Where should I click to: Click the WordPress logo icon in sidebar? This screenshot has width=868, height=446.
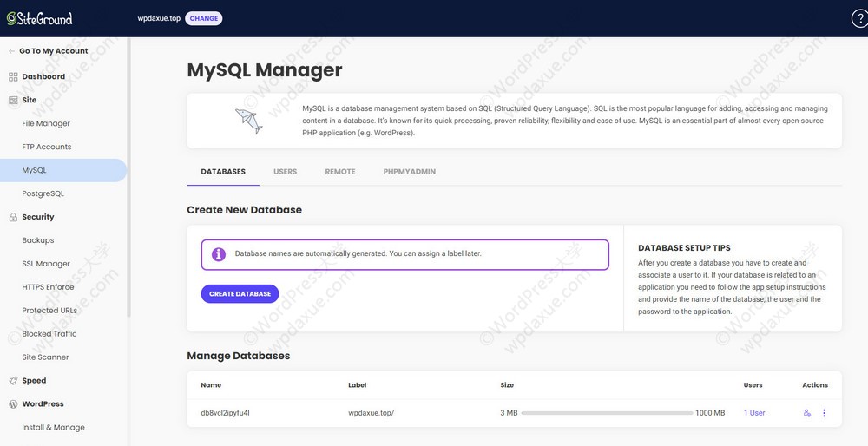(13, 404)
